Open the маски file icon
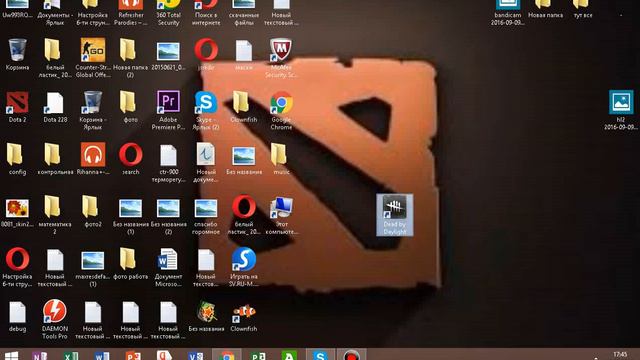This screenshot has width=640, height=360. [x=244, y=54]
